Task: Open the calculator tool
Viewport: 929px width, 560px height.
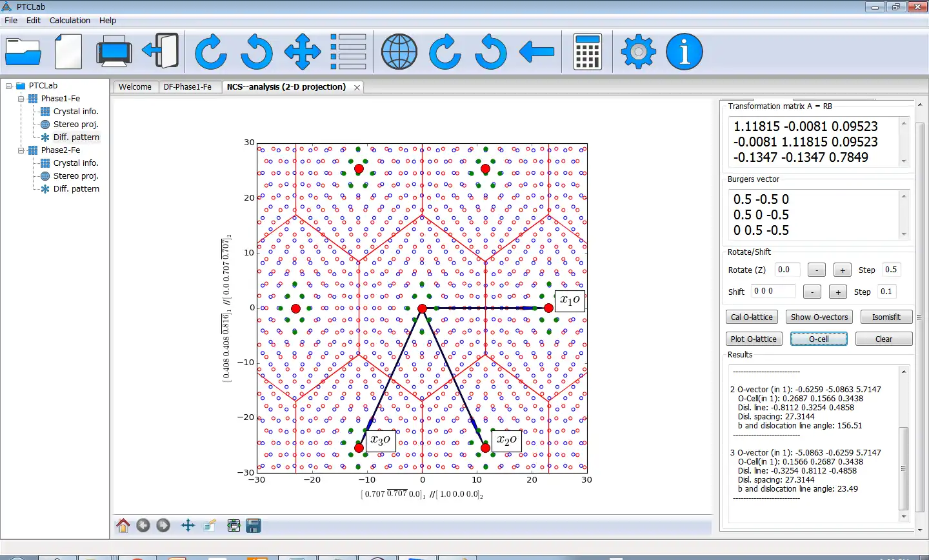Action: pyautogui.click(x=587, y=52)
